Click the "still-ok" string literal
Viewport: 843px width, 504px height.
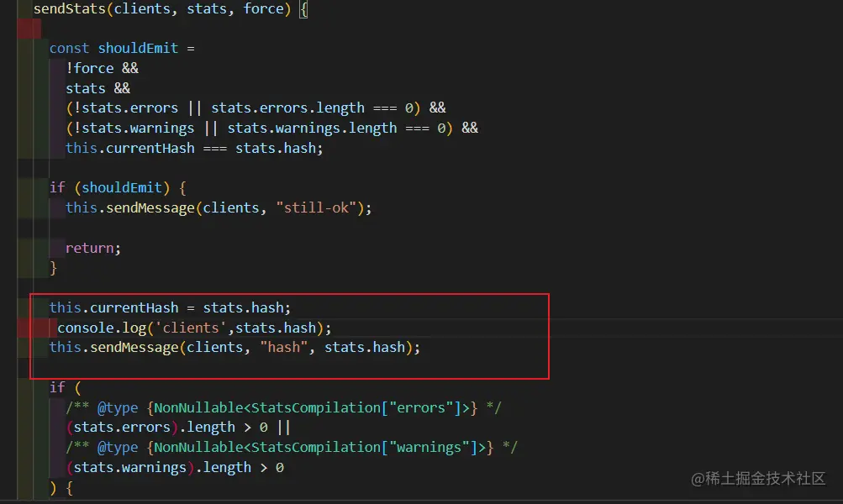point(316,207)
